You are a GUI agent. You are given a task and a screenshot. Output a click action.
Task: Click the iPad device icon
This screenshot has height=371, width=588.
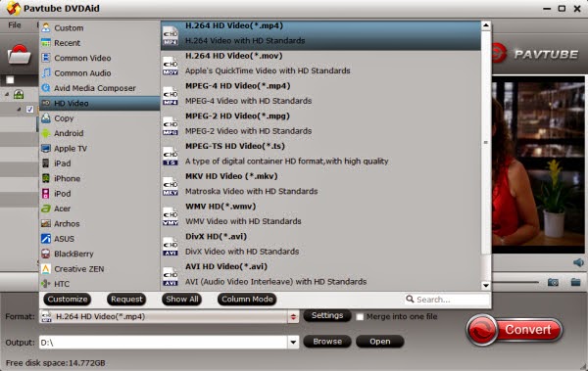coord(46,163)
